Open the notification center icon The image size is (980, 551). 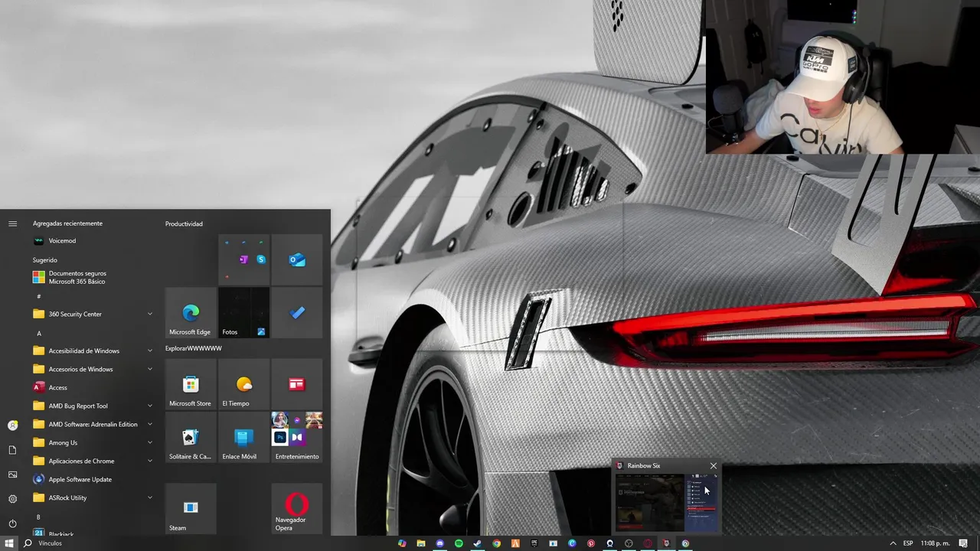pos(964,543)
